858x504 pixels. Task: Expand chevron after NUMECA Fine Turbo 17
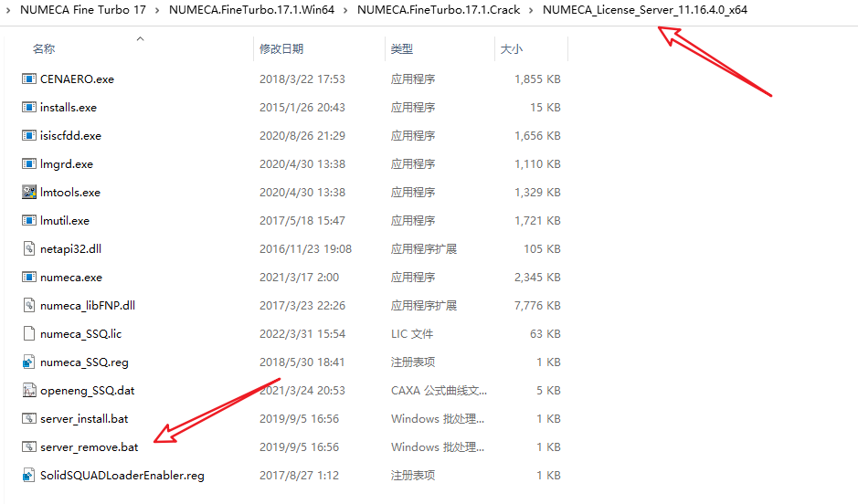click(157, 10)
